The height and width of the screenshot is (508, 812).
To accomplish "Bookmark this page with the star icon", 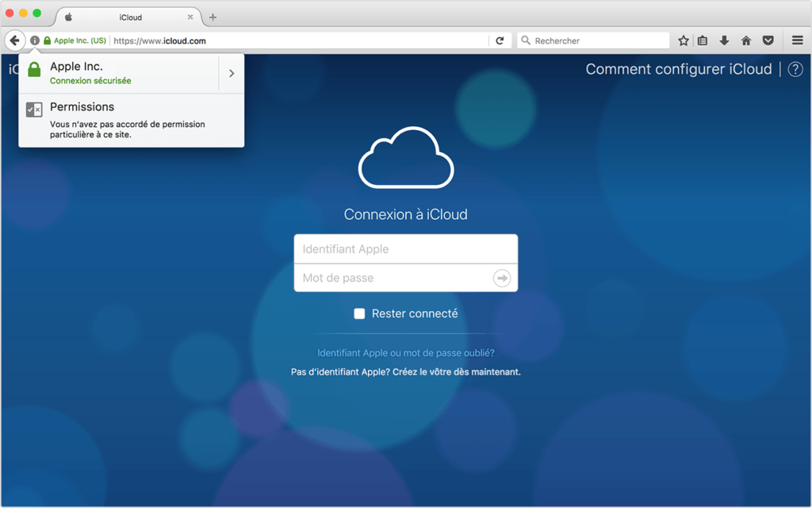I will pyautogui.click(x=684, y=40).
